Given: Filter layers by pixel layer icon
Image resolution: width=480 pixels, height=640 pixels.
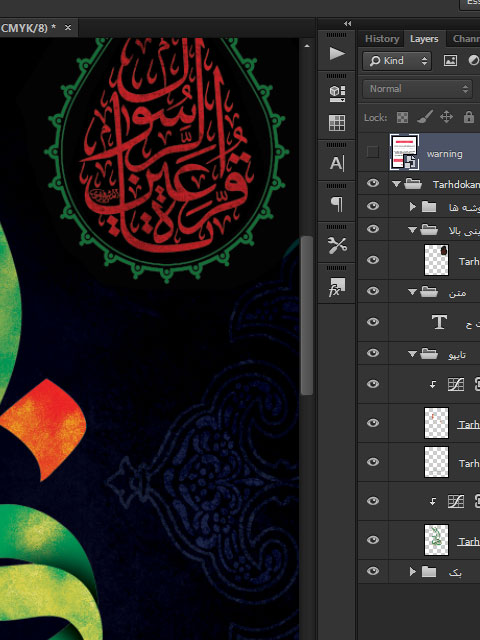Looking at the screenshot, I should click(450, 61).
